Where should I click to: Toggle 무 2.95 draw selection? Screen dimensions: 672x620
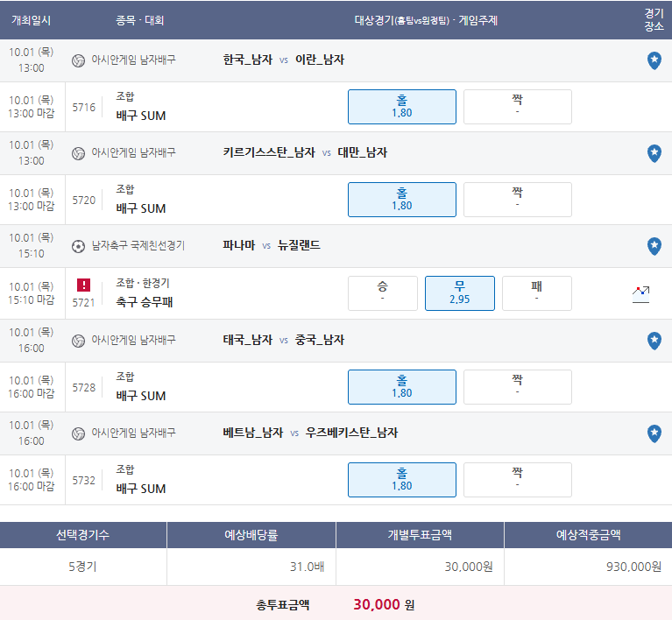coord(460,293)
